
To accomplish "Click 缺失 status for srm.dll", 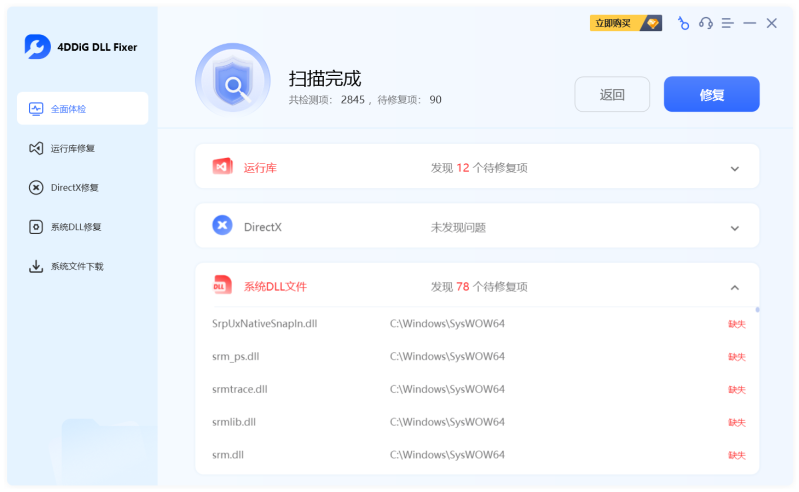I will coord(737,455).
